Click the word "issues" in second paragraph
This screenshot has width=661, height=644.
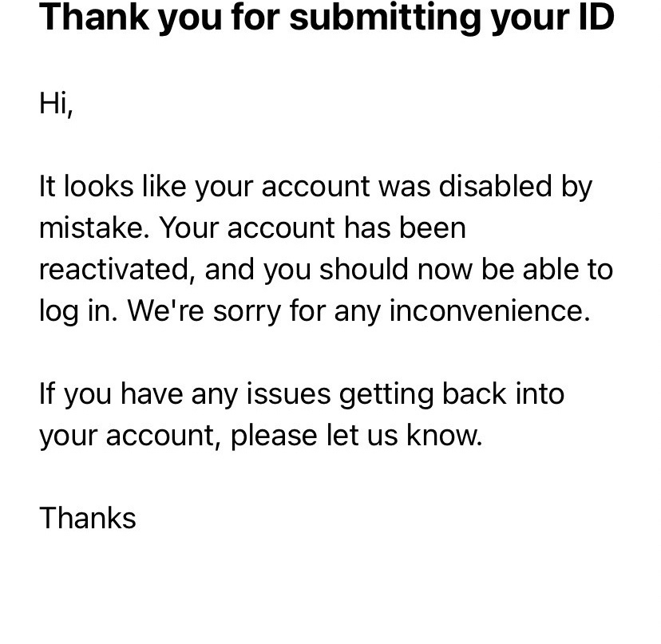pos(289,393)
